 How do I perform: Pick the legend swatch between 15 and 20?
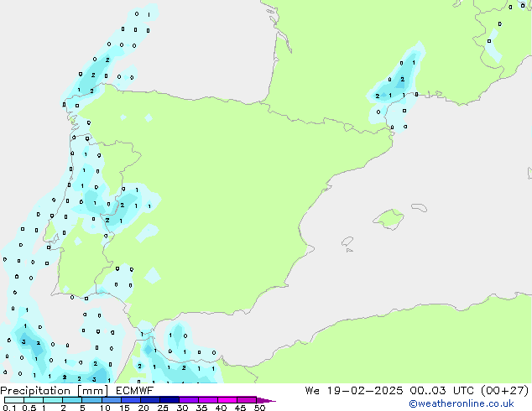(131, 400)
